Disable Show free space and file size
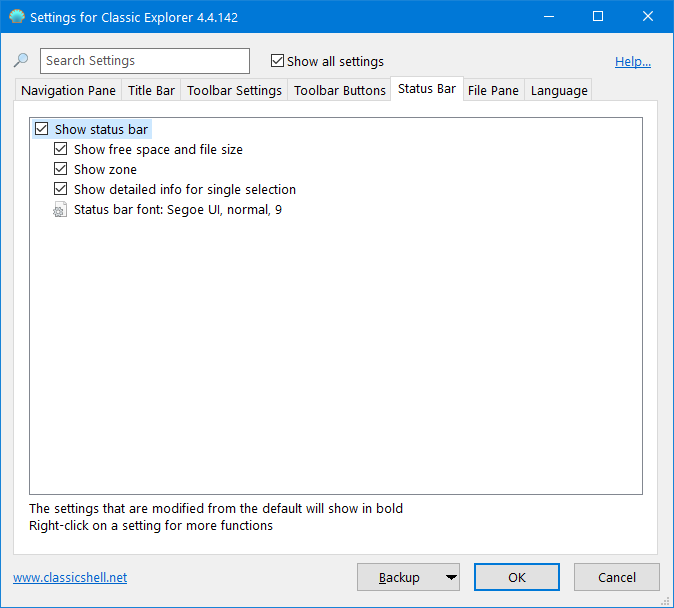Viewport: 674px width, 608px height. pyautogui.click(x=61, y=149)
